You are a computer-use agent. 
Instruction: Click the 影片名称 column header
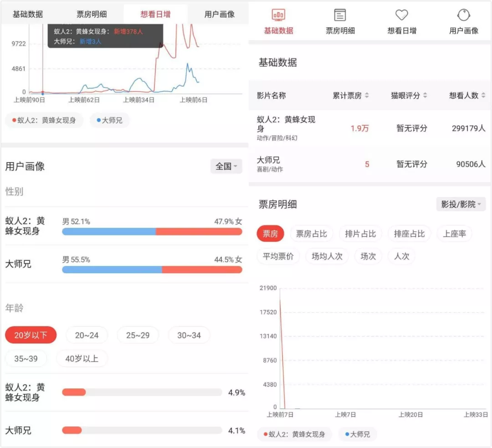click(x=271, y=95)
